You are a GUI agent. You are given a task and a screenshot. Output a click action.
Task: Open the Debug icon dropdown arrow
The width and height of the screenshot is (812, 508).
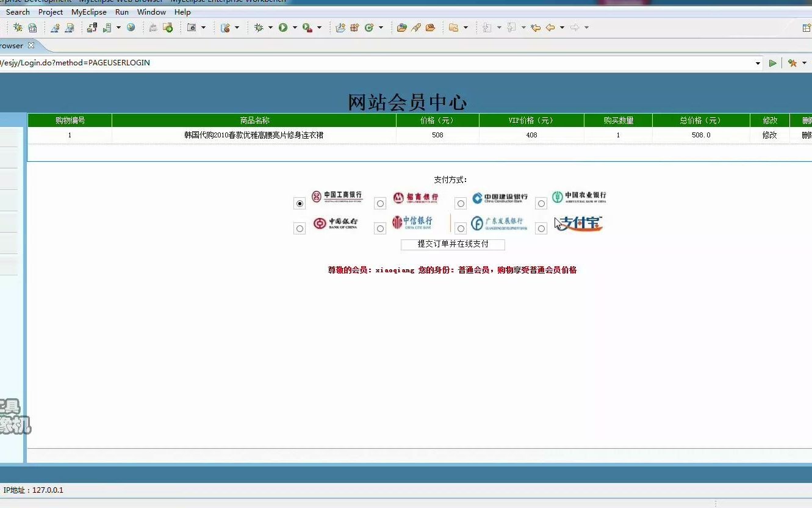270,27
